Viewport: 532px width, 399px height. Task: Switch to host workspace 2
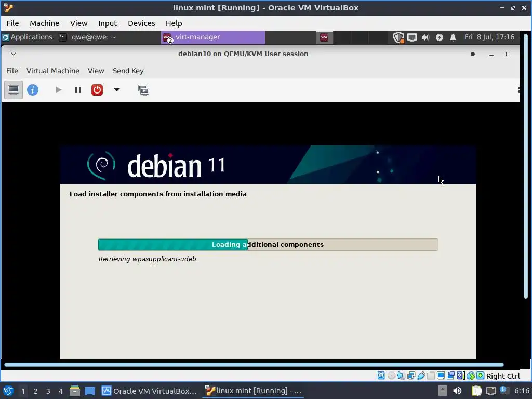pos(36,391)
